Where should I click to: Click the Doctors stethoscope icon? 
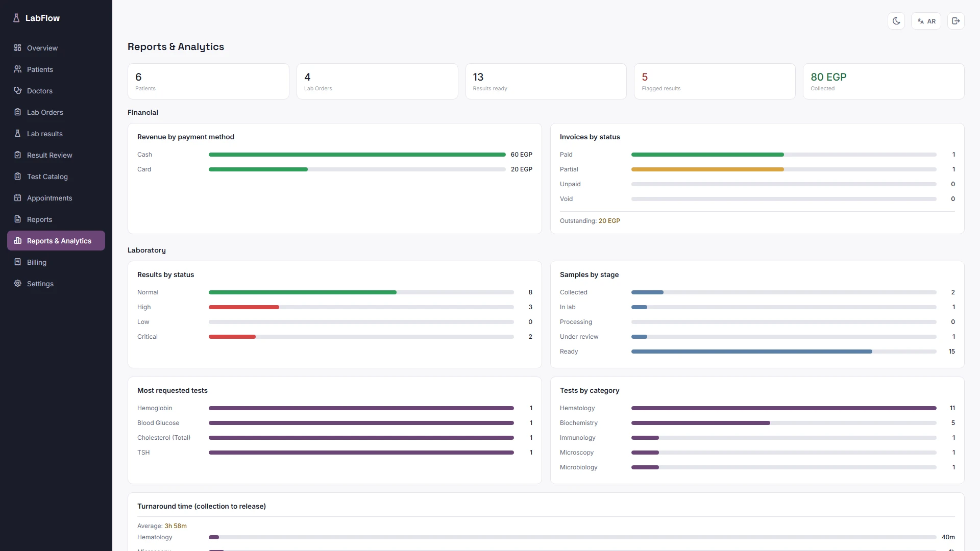point(17,90)
